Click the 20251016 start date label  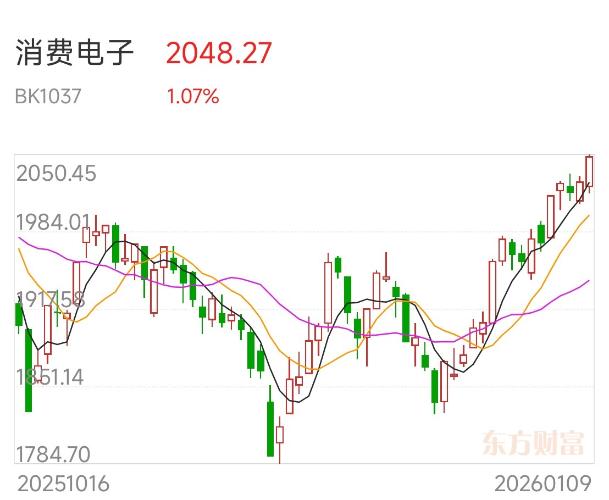click(x=62, y=484)
